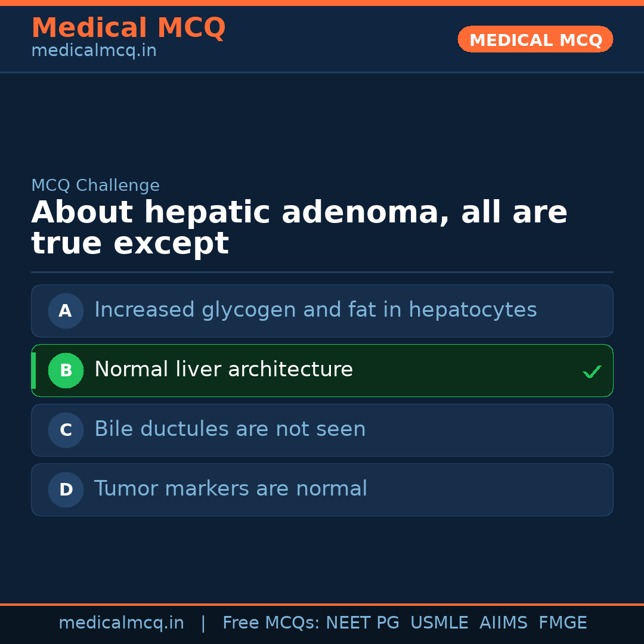The height and width of the screenshot is (644, 644).
Task: Select answer "Increased glycogen and fat in hepatocytes"
Action: click(x=315, y=310)
